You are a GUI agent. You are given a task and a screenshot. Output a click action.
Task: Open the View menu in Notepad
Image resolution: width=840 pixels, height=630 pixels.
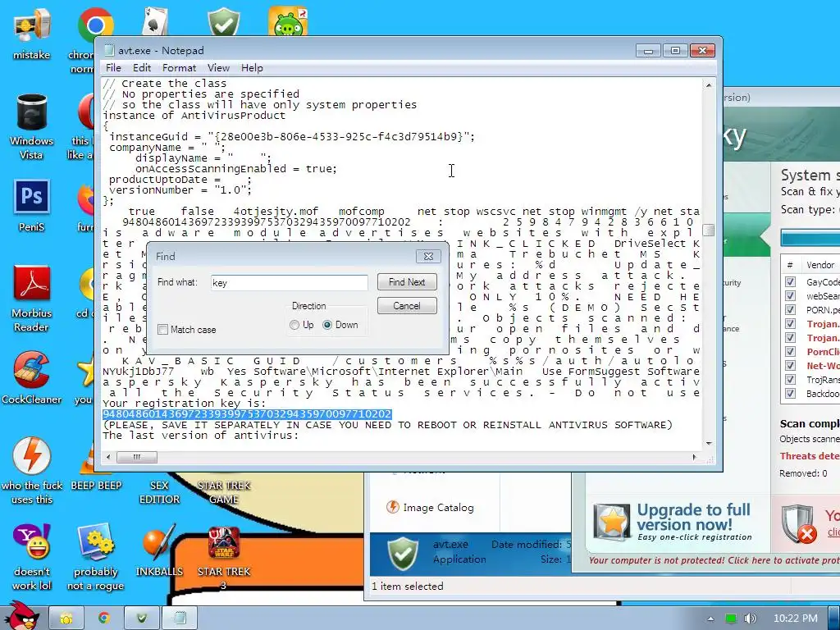point(218,68)
